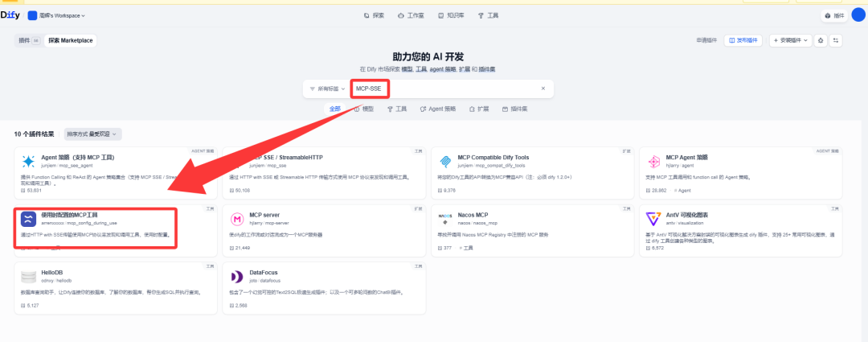Screen dimensions: 868x342
Task: Open the 排序方式 最受欢迎 sort dropdown
Action: pos(93,134)
